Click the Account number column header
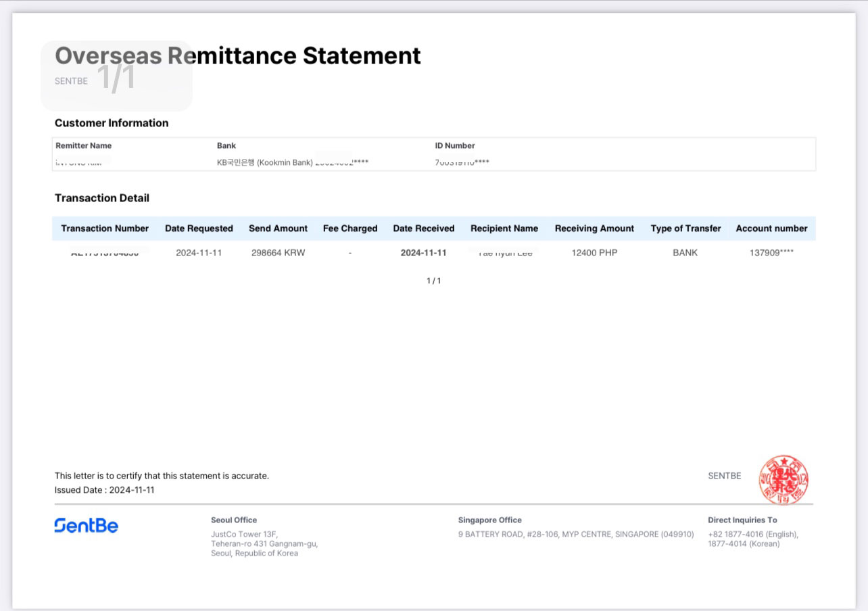868x611 pixels. click(771, 228)
